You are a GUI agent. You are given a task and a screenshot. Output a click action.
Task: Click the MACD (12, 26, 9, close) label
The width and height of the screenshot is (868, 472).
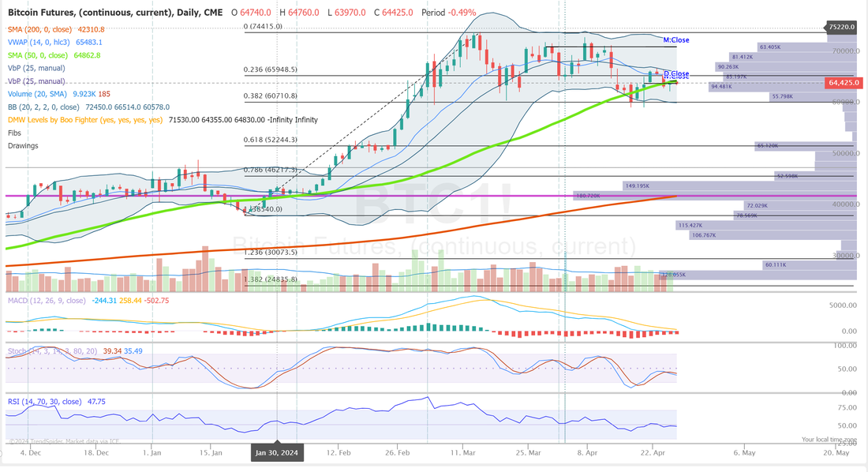pyautogui.click(x=47, y=300)
